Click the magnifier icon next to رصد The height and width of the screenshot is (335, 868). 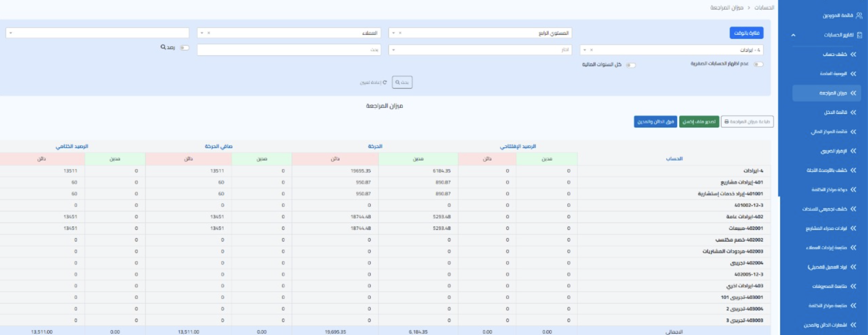pos(163,47)
